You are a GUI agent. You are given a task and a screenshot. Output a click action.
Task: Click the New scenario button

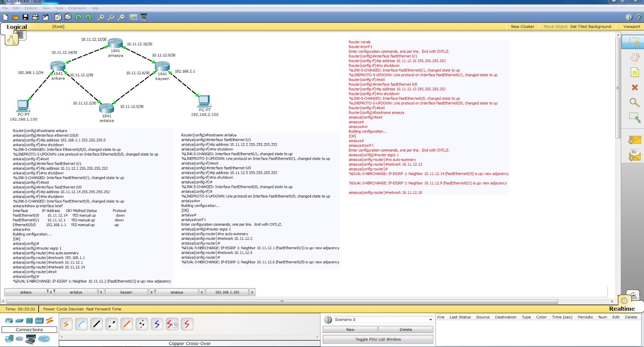[350, 330]
